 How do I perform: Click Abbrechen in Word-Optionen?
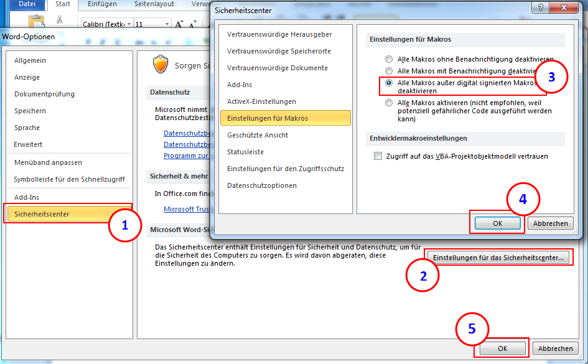pos(555,348)
